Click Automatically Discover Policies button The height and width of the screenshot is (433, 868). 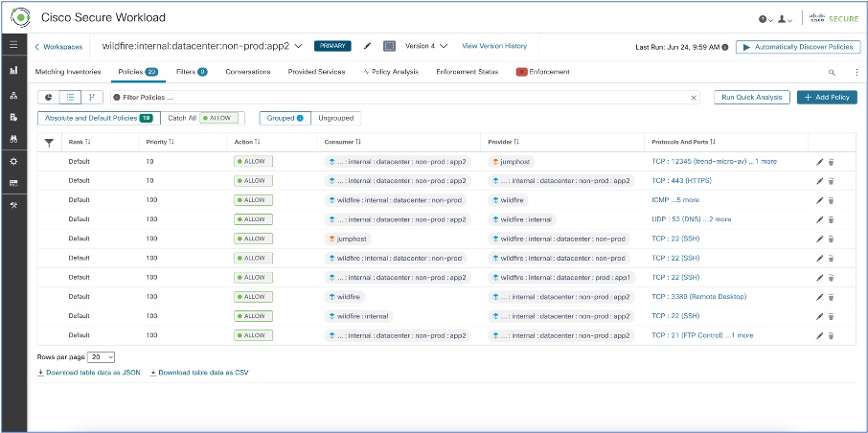(x=798, y=47)
